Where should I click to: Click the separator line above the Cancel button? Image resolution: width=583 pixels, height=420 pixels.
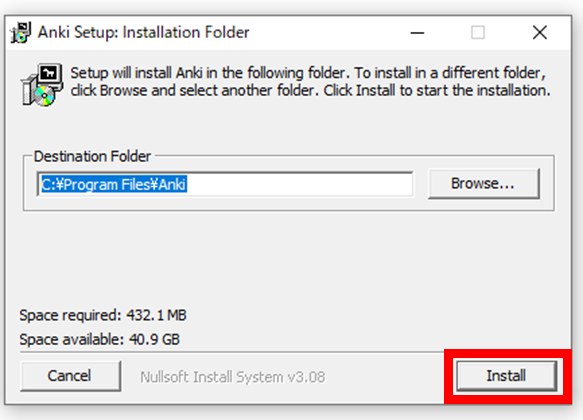(x=231, y=351)
